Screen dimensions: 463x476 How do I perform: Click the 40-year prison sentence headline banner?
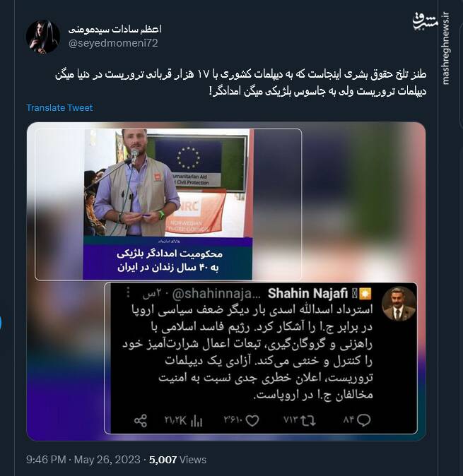168,260
